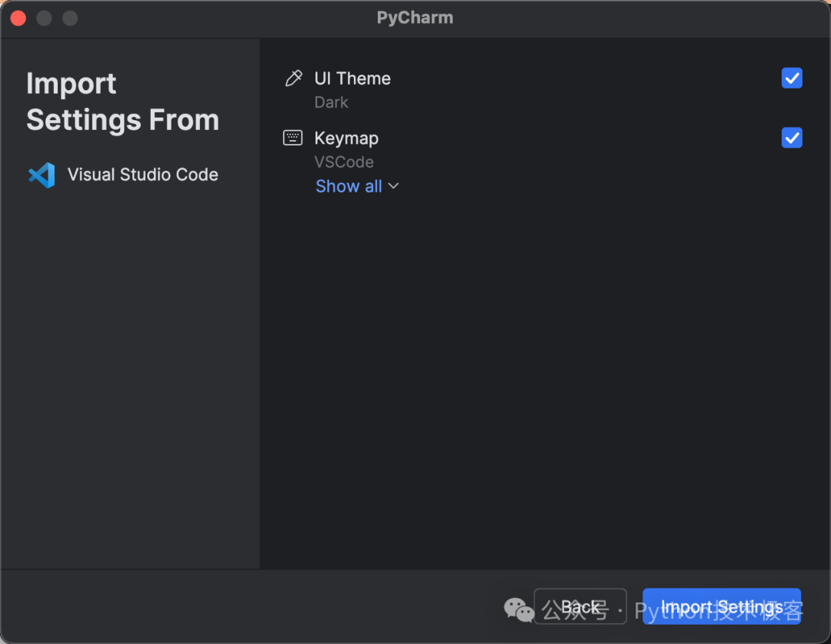
Task: Uncheck the UI Theme checkbox
Action: [x=791, y=78]
